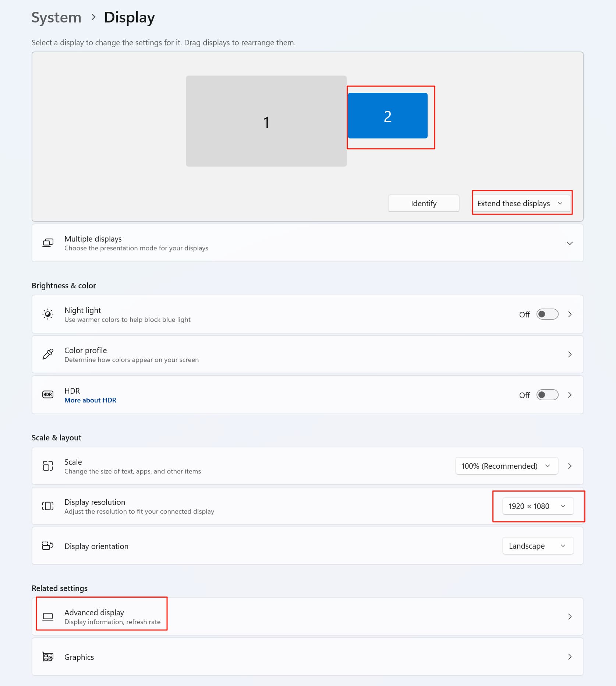Click the Color profile eyedropper icon
This screenshot has height=686, width=616.
click(x=48, y=354)
